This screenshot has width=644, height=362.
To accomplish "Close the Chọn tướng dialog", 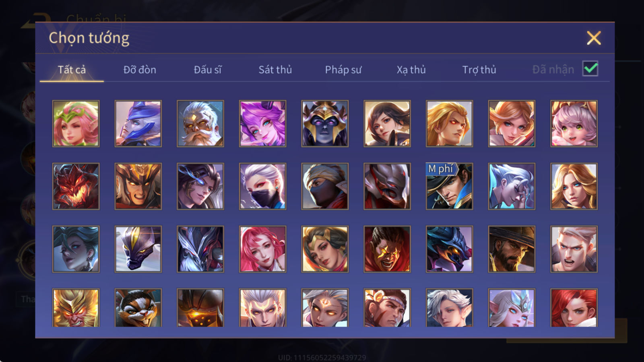I will coord(594,38).
